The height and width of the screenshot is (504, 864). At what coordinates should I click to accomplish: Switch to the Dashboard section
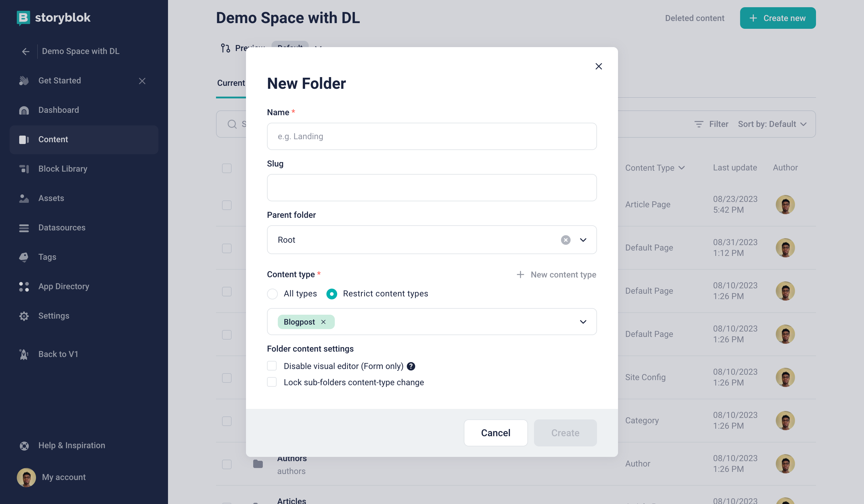click(x=58, y=110)
